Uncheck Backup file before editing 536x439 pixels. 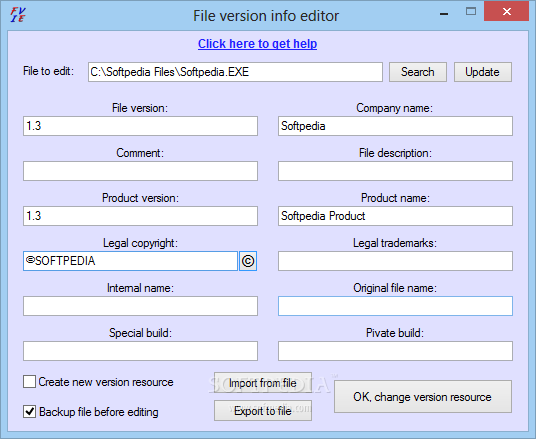[x=29, y=412]
